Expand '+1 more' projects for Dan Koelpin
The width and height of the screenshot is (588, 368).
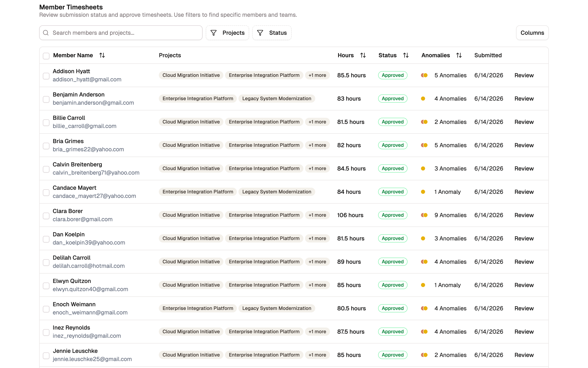click(x=317, y=239)
